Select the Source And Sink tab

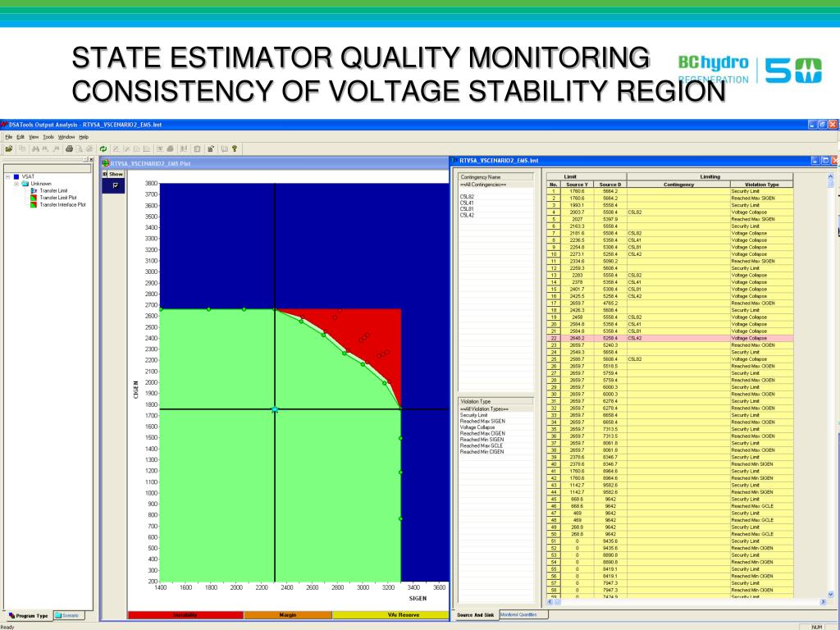click(x=475, y=615)
